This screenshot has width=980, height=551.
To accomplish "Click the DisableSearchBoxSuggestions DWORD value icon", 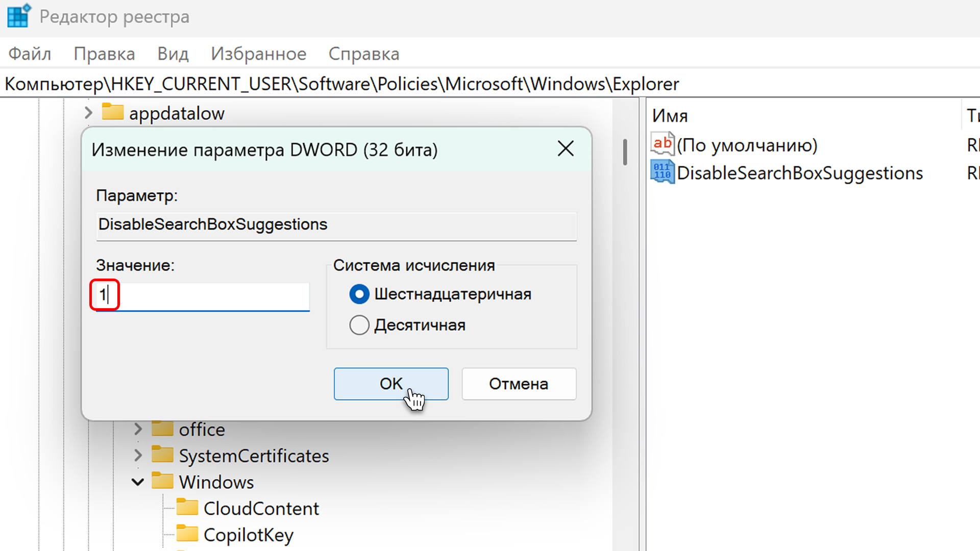I will click(x=662, y=172).
